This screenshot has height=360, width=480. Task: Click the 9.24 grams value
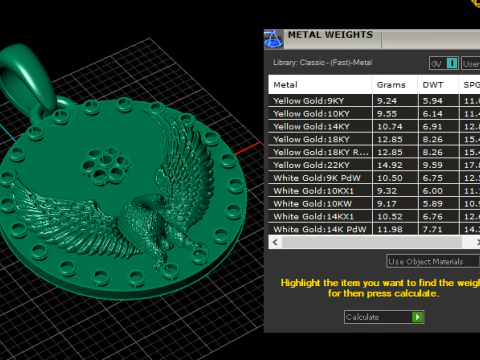[387, 101]
